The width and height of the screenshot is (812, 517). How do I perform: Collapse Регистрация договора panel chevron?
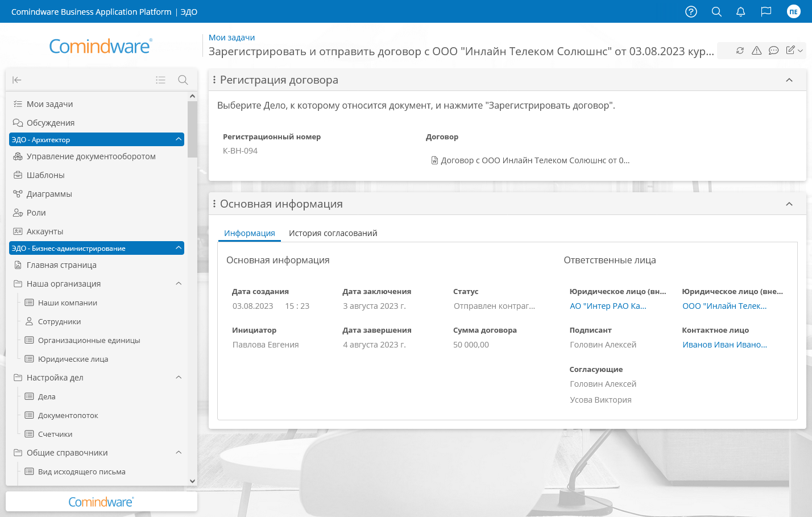(789, 80)
